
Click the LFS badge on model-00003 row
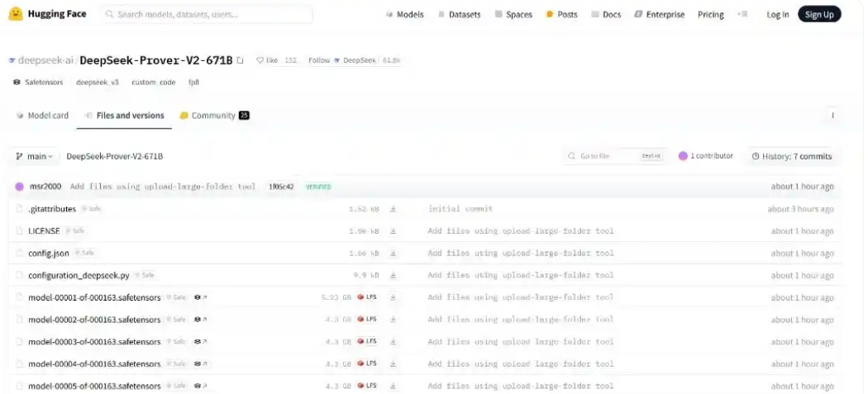click(367, 341)
